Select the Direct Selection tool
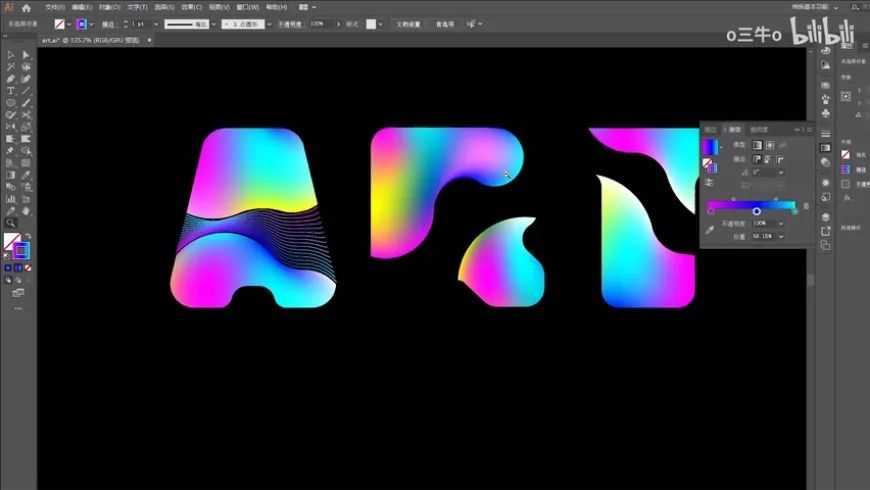Viewport: 870px width, 490px height. (x=26, y=55)
